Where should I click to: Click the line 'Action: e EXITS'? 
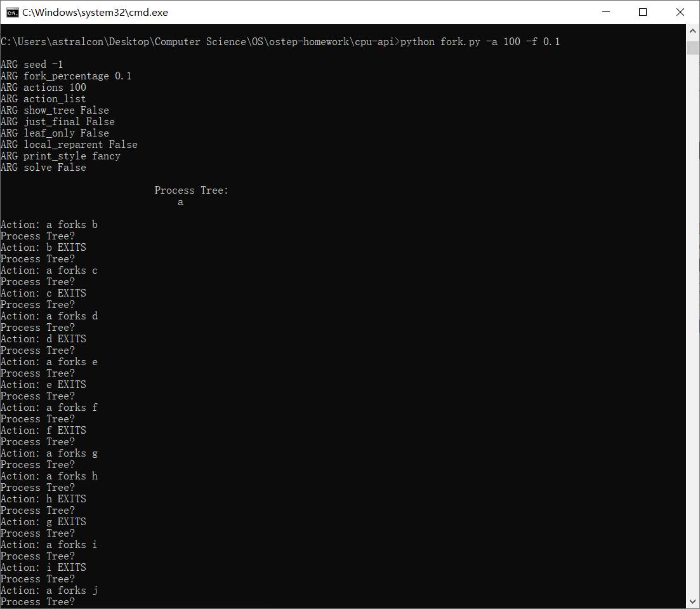click(x=43, y=384)
